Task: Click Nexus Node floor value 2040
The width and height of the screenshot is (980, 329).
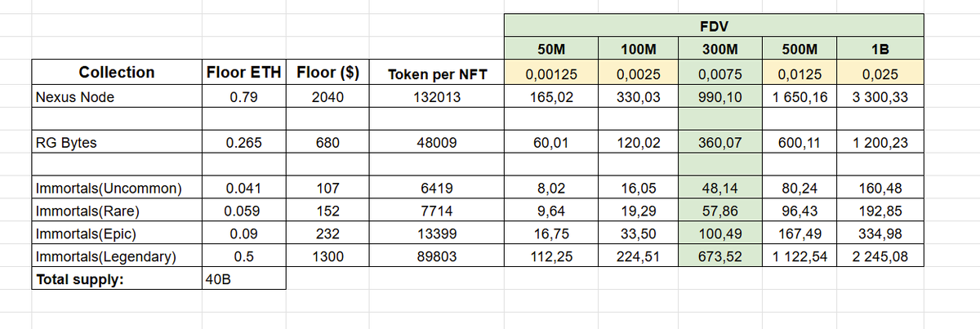Action: (327, 97)
